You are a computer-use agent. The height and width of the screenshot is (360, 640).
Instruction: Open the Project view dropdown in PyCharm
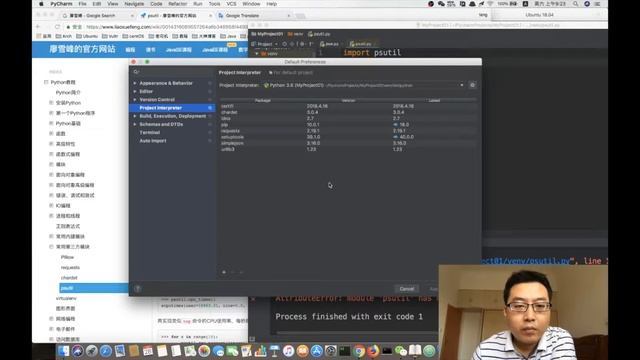click(x=265, y=44)
